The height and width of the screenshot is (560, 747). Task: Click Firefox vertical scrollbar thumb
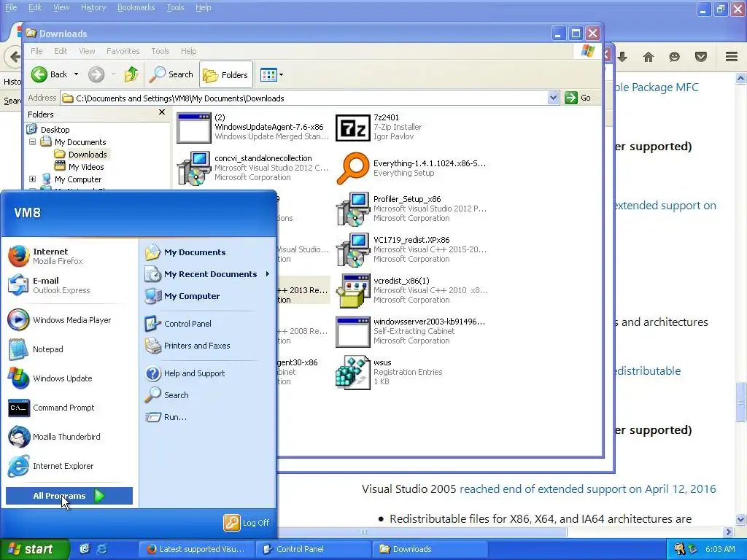pos(740,402)
